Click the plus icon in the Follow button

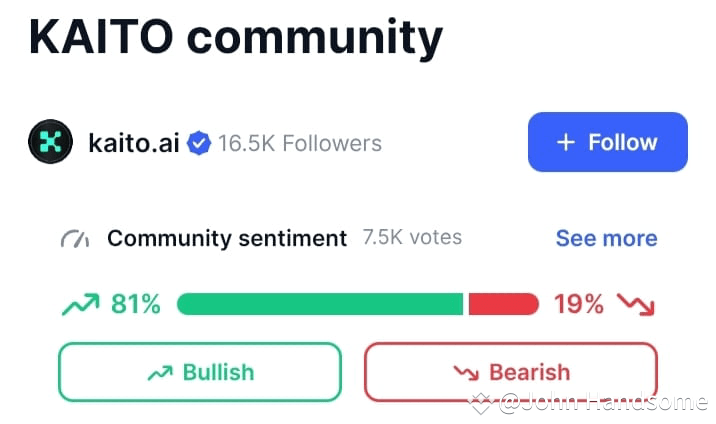click(x=566, y=142)
